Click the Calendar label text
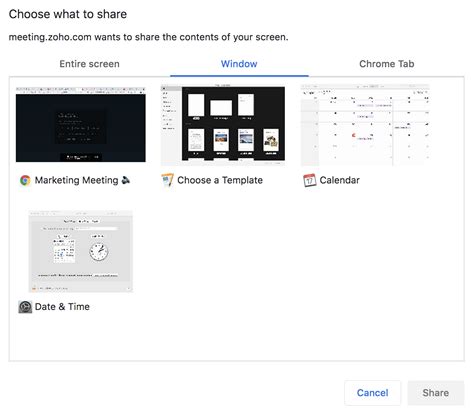 coord(340,180)
